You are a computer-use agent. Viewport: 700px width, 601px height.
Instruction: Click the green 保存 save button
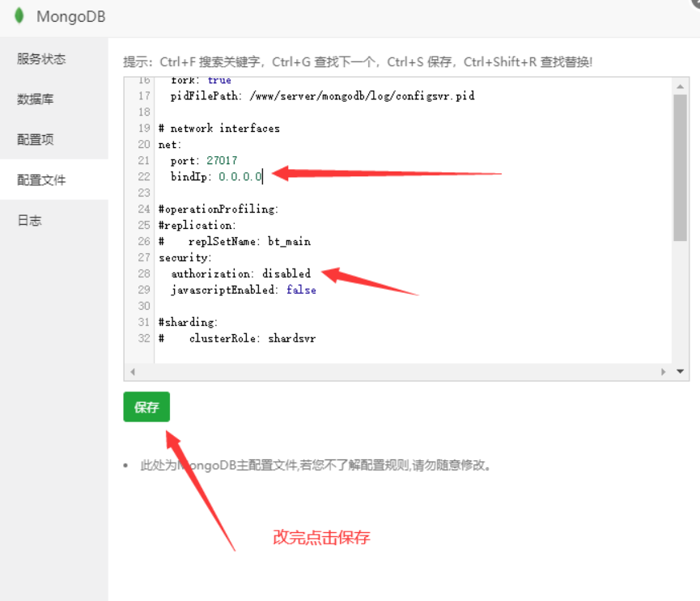click(x=146, y=407)
